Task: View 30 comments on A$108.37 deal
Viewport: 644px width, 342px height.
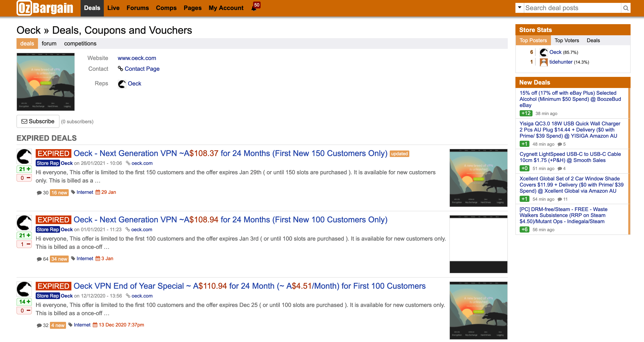Action: tap(42, 193)
